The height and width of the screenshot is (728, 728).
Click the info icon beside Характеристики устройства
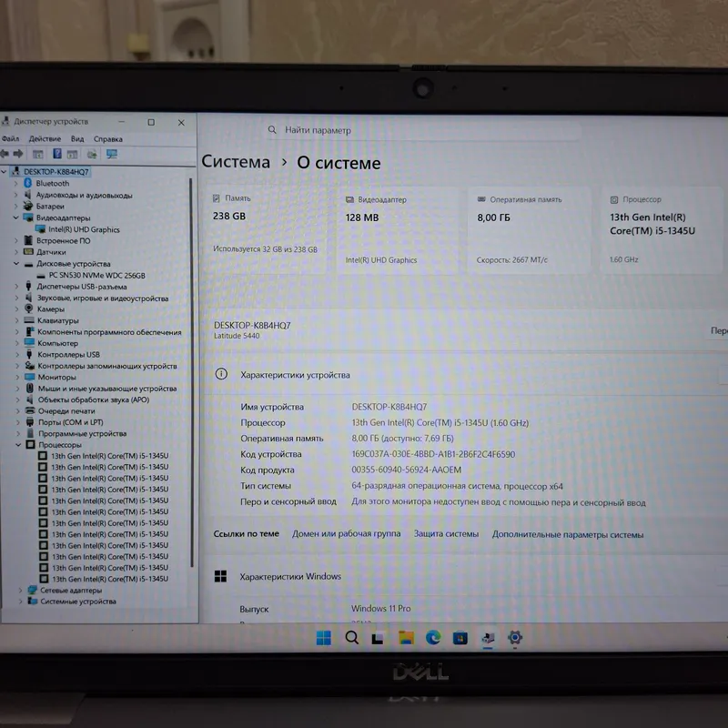click(x=221, y=374)
